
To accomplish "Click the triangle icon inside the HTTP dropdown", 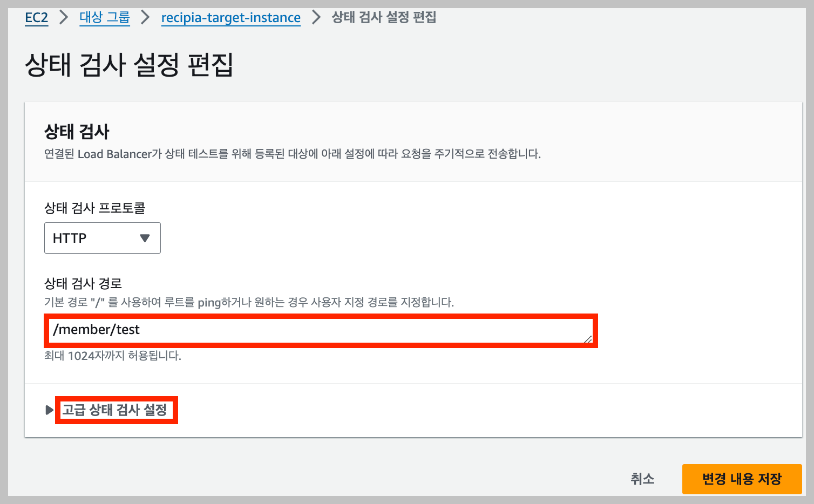I will (144, 237).
